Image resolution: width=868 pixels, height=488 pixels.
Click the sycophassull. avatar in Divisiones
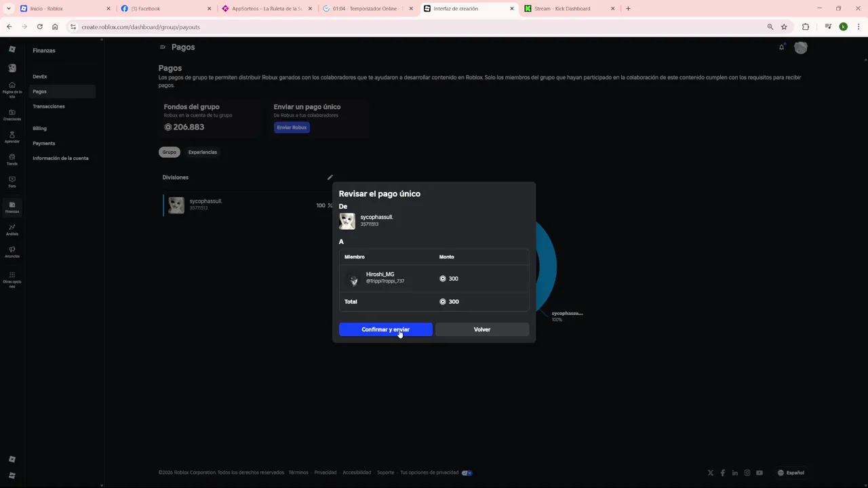point(176,205)
